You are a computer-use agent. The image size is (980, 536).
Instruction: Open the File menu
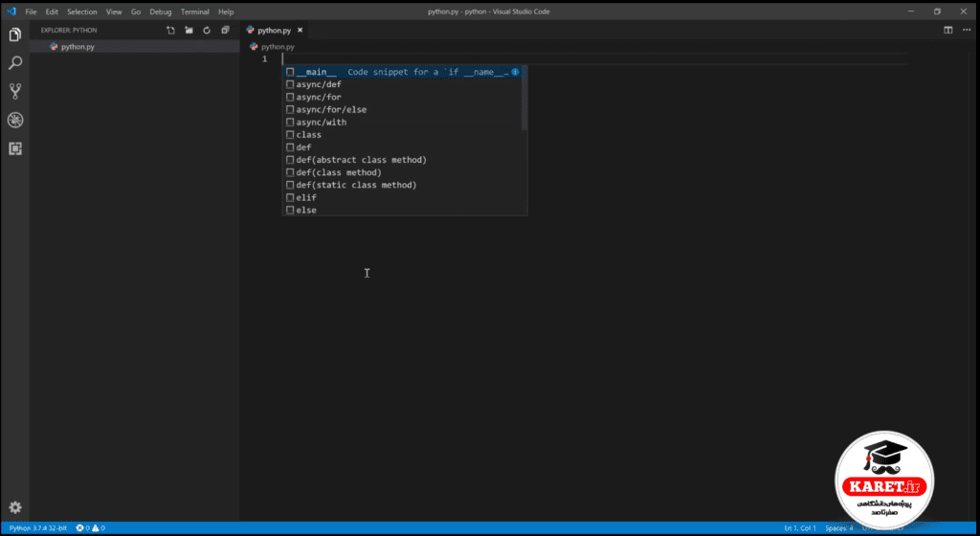point(31,11)
